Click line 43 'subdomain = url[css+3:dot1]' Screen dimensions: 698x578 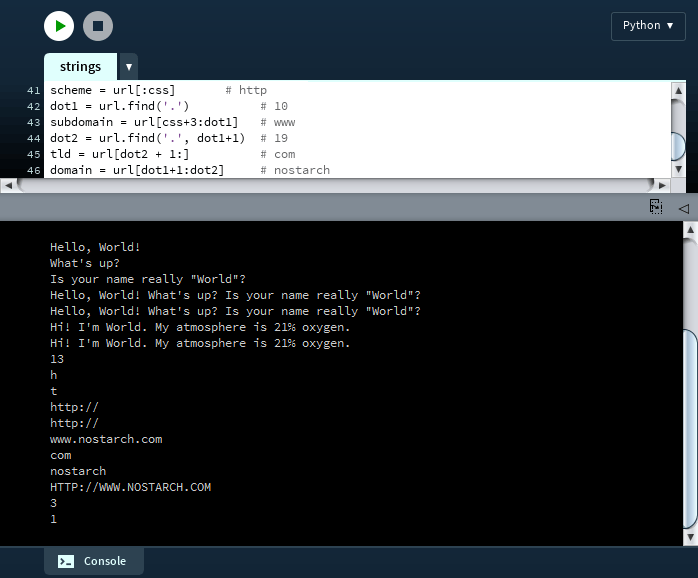(144, 122)
